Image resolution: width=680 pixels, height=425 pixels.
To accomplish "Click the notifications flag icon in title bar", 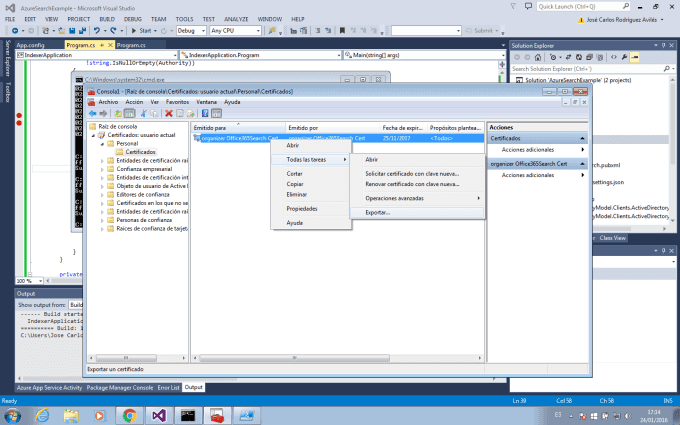I will [513, 6].
